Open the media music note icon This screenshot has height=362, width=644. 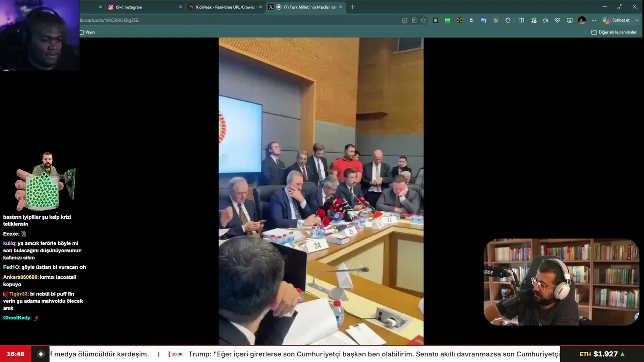(533, 20)
